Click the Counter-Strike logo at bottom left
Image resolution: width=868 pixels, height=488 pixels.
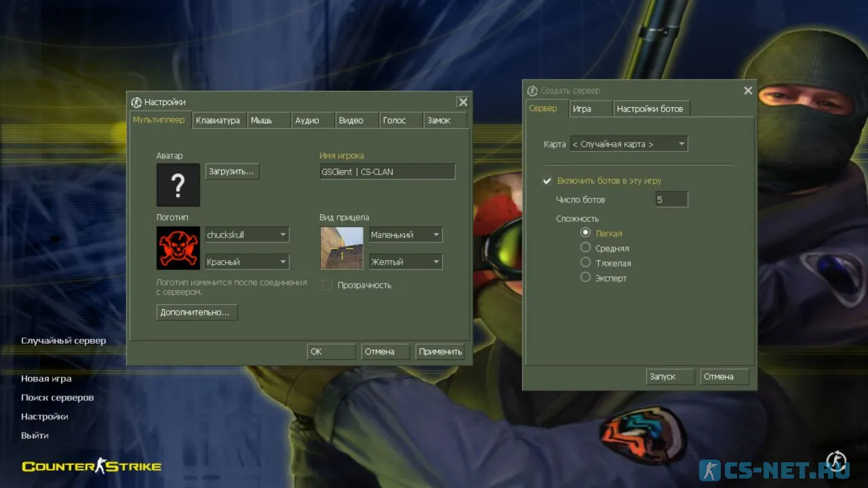point(92,466)
